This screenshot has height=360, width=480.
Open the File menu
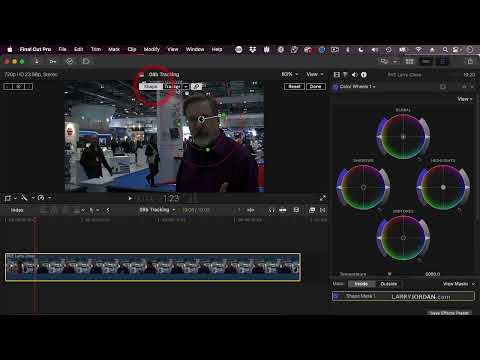62,49
